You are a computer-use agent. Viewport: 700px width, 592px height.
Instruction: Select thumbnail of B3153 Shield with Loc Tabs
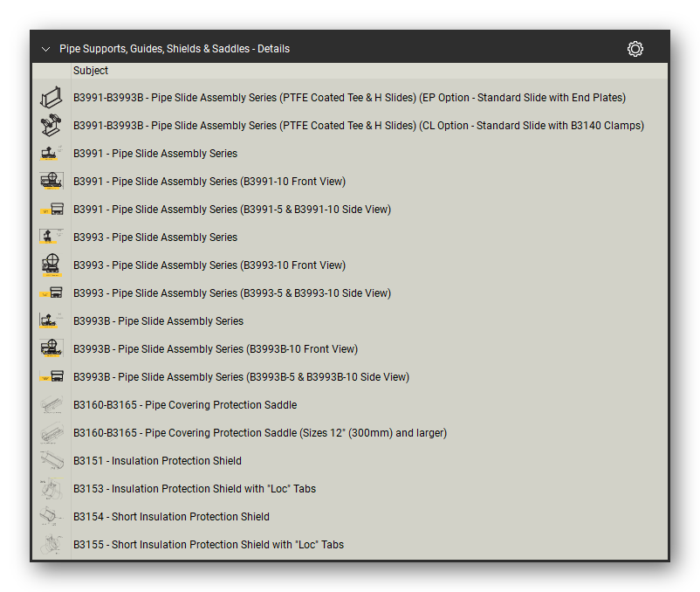(x=51, y=488)
